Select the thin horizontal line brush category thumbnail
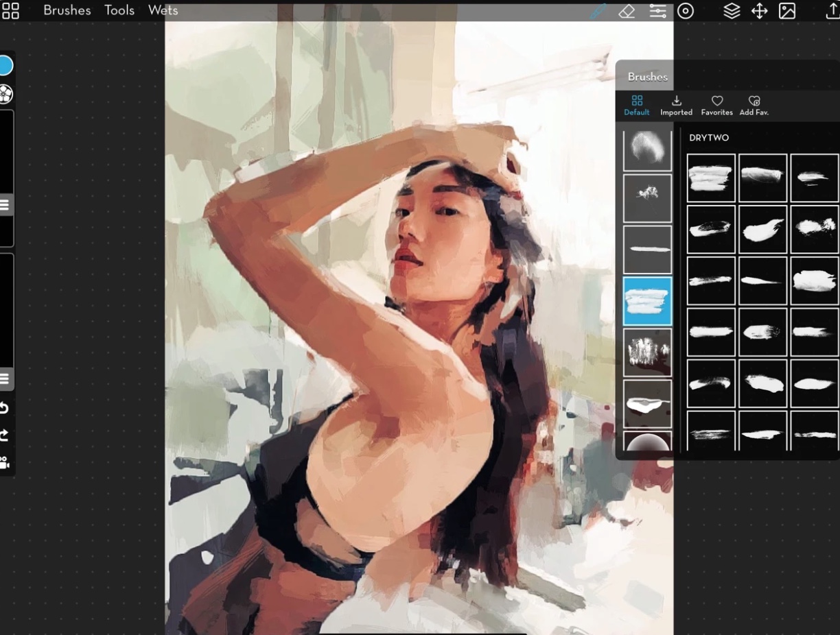The width and height of the screenshot is (840, 635). pyautogui.click(x=647, y=250)
